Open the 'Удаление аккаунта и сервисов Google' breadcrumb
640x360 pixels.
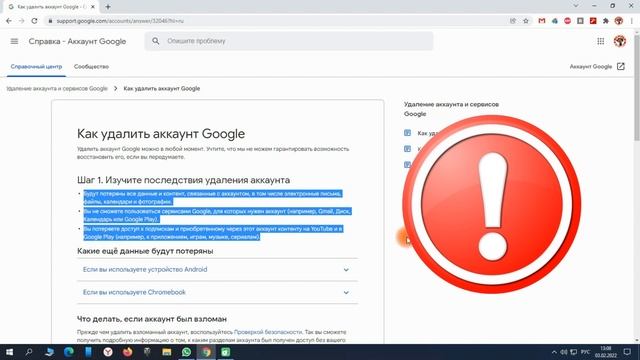[57, 89]
